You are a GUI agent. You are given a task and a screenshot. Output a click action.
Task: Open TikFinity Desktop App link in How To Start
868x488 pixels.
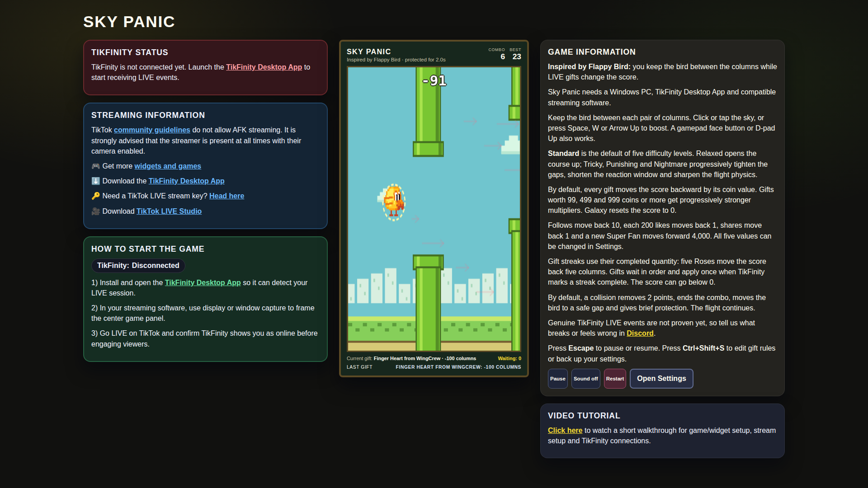coord(203,282)
